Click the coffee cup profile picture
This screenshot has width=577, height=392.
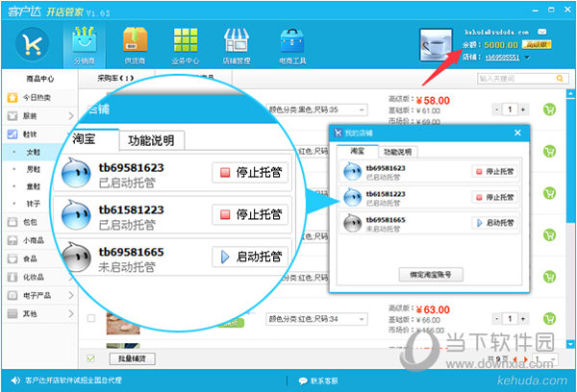[x=436, y=45]
